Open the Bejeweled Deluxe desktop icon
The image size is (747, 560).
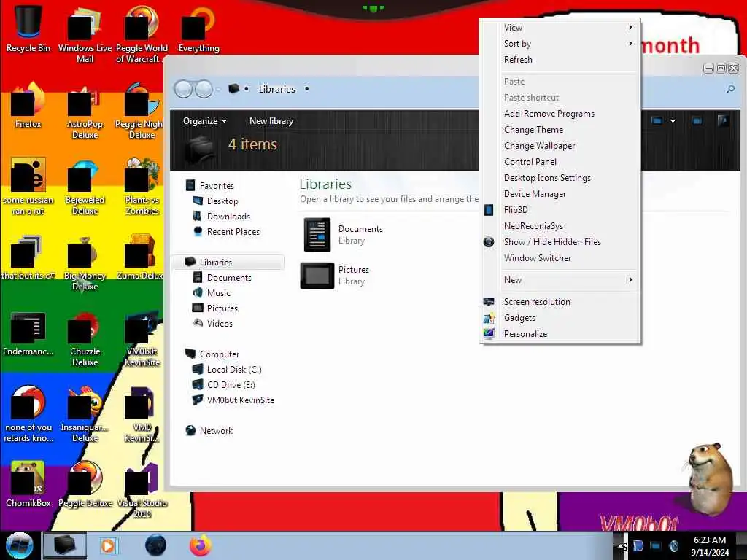85,187
